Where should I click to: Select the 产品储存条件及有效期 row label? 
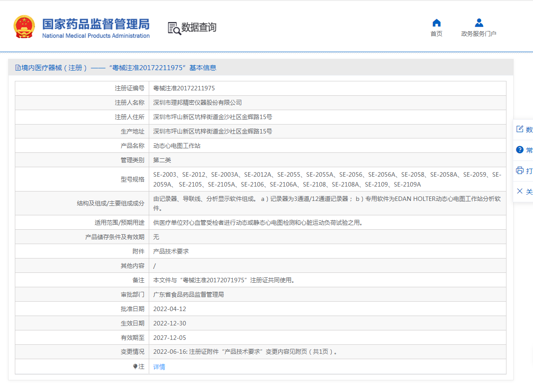click(115, 237)
